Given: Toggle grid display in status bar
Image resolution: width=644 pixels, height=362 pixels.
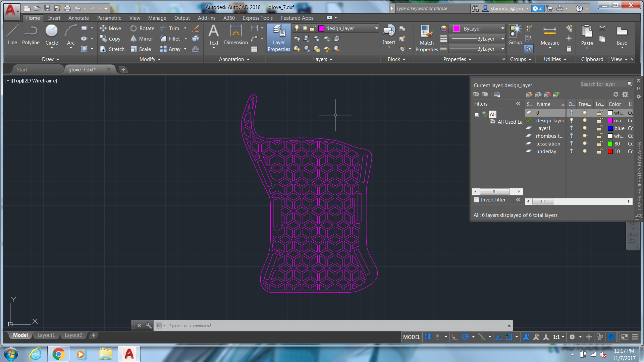Looking at the screenshot, I should click(428, 337).
